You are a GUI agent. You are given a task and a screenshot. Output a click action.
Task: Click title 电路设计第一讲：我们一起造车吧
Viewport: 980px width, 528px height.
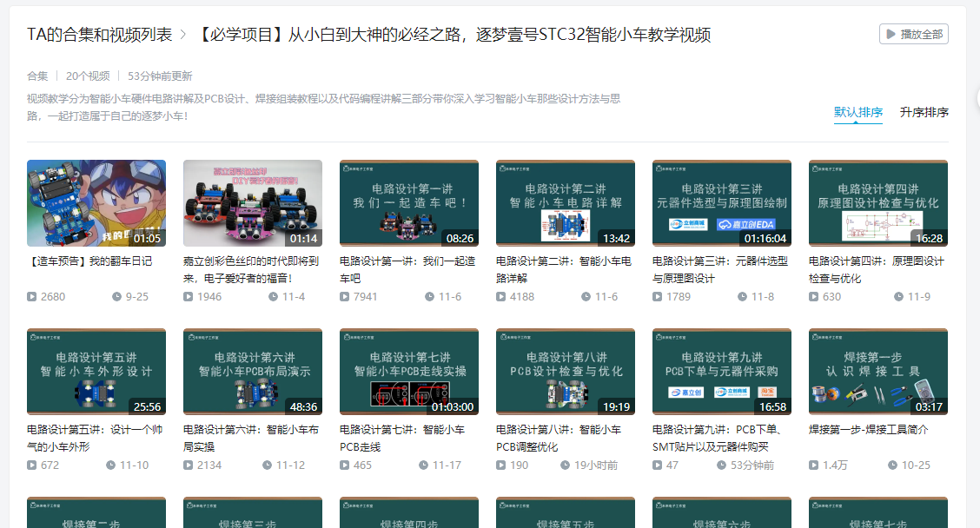407,269
